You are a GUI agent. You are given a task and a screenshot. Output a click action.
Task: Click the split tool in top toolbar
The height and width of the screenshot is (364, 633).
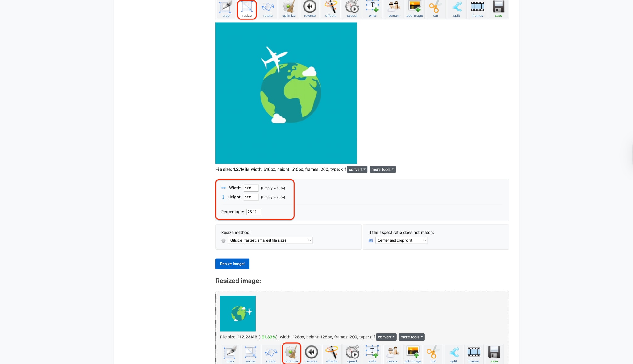click(x=457, y=9)
